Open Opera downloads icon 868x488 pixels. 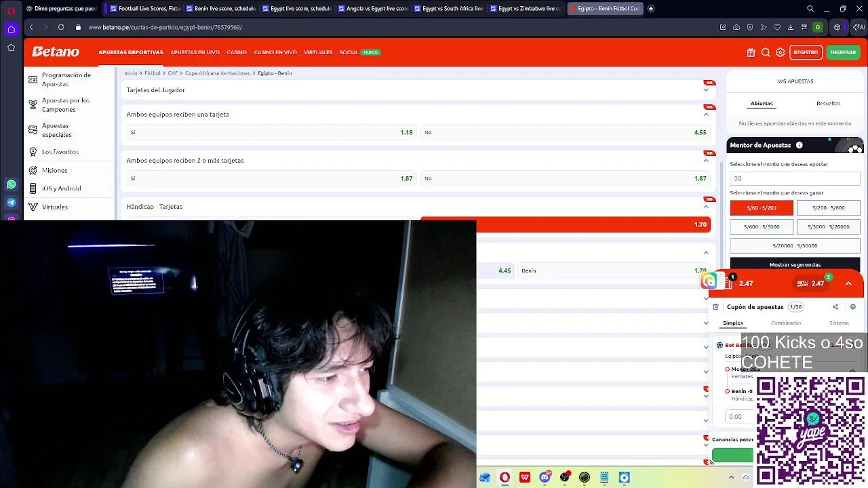point(791,27)
